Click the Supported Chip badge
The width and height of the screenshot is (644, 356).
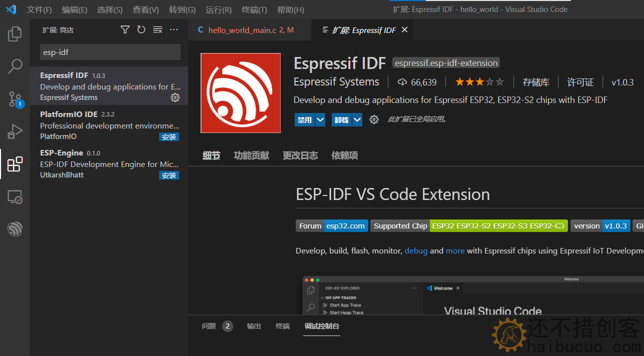click(x=469, y=226)
